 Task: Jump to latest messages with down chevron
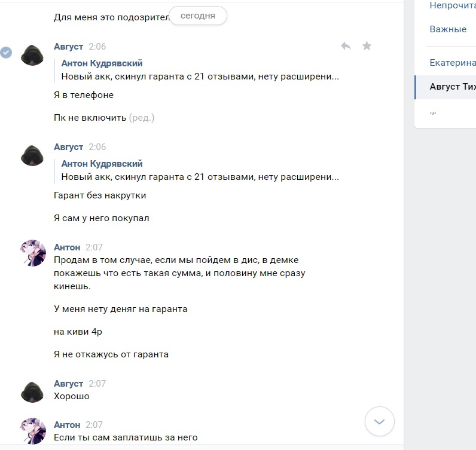[380, 421]
